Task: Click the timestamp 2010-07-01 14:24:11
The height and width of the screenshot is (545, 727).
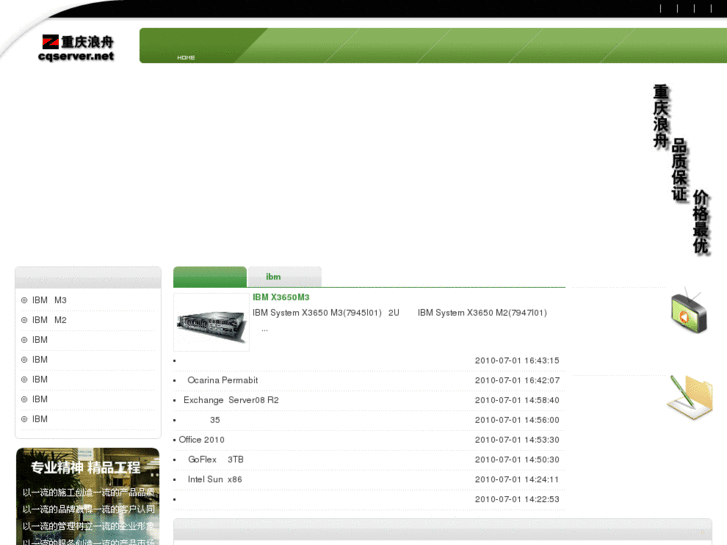Action: 517,480
